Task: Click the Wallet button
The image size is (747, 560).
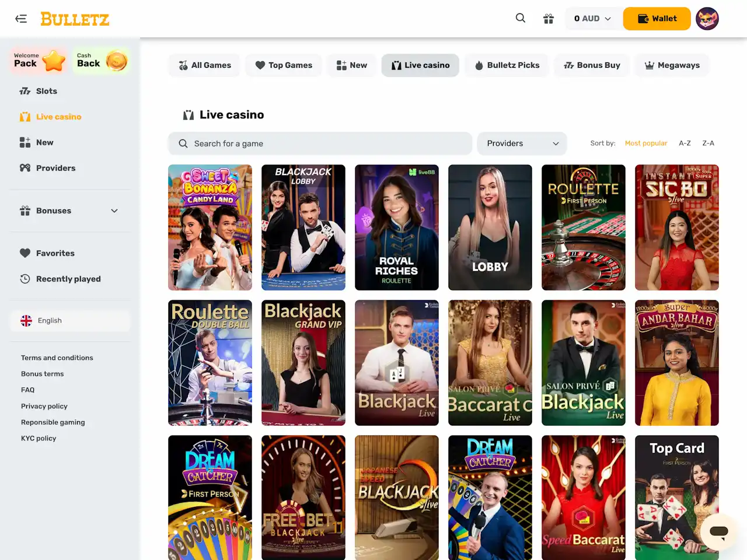Action: [657, 19]
